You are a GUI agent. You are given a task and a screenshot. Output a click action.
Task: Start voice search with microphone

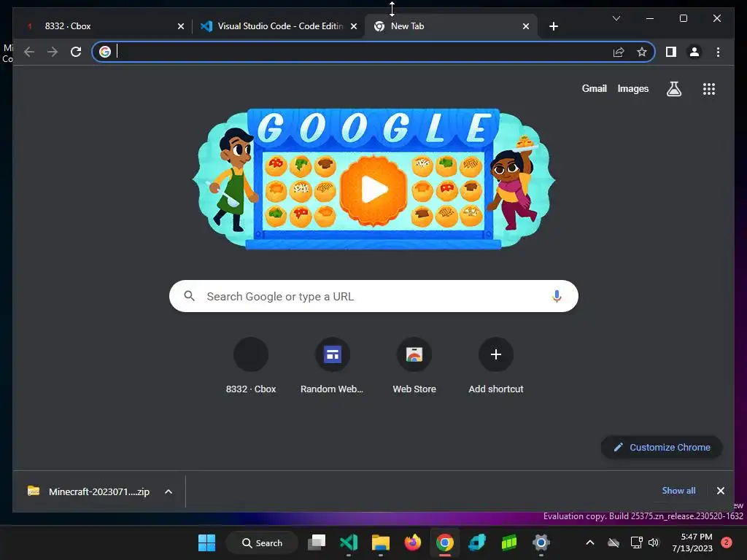[557, 296]
